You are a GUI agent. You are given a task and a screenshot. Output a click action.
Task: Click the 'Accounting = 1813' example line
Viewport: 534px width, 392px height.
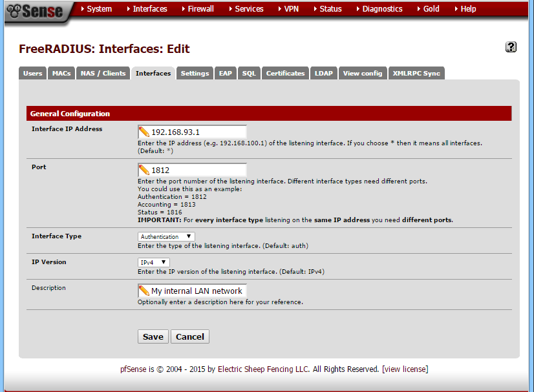[x=167, y=205]
